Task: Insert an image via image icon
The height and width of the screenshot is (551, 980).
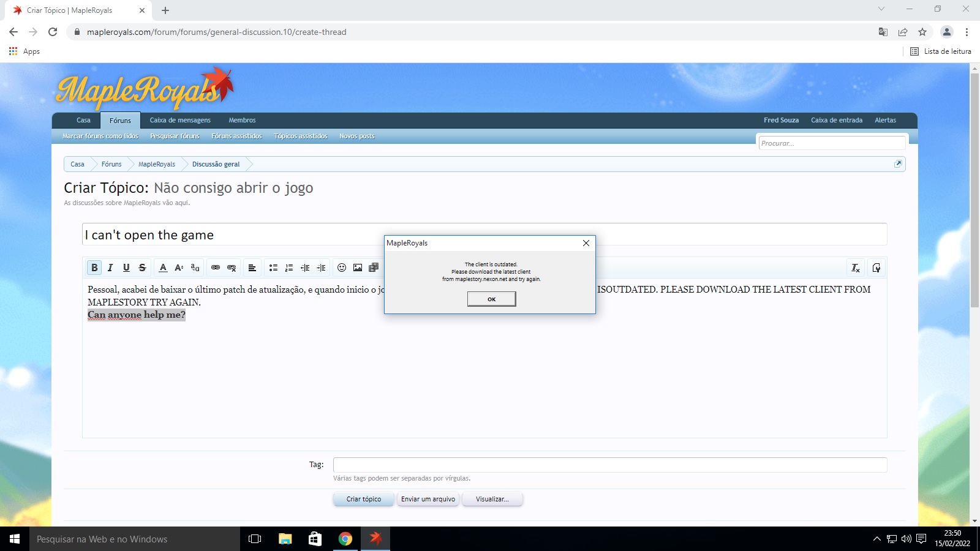Action: coord(358,268)
